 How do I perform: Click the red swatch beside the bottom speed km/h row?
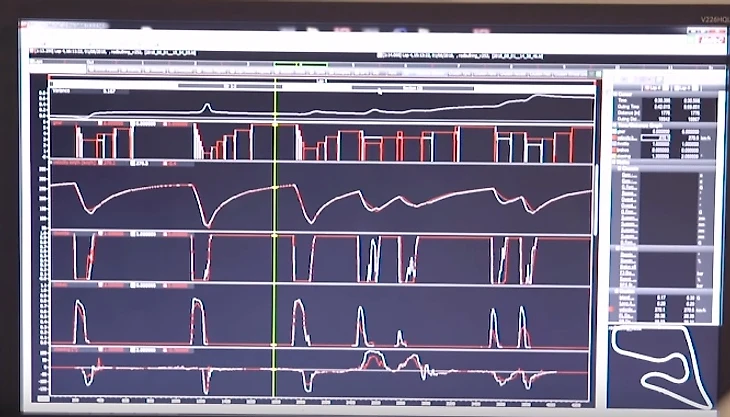click(x=610, y=310)
